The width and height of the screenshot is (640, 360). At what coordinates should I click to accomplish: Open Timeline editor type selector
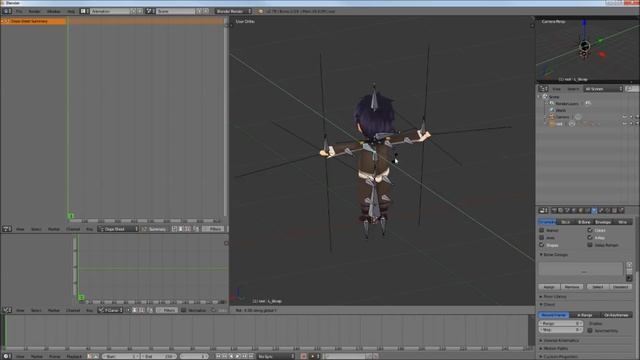click(6, 356)
